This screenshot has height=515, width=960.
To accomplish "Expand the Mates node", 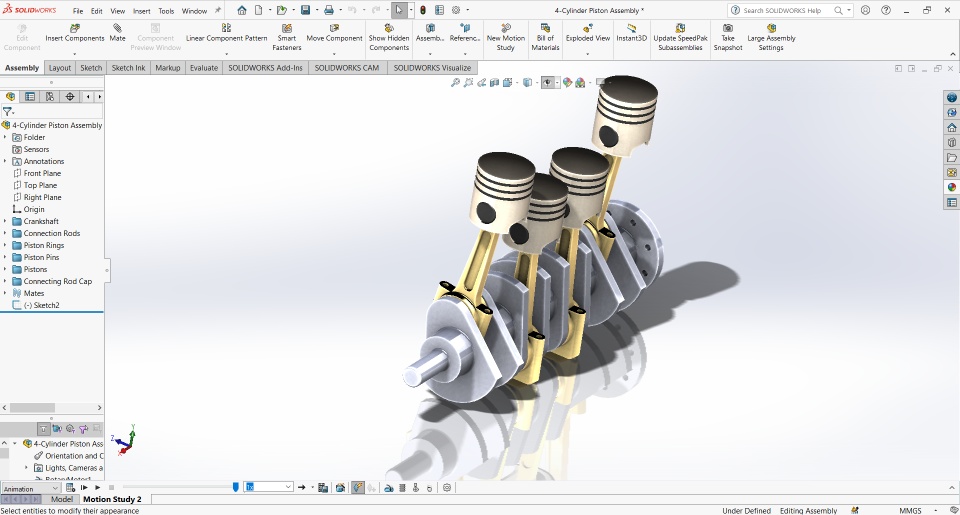I will [5, 293].
